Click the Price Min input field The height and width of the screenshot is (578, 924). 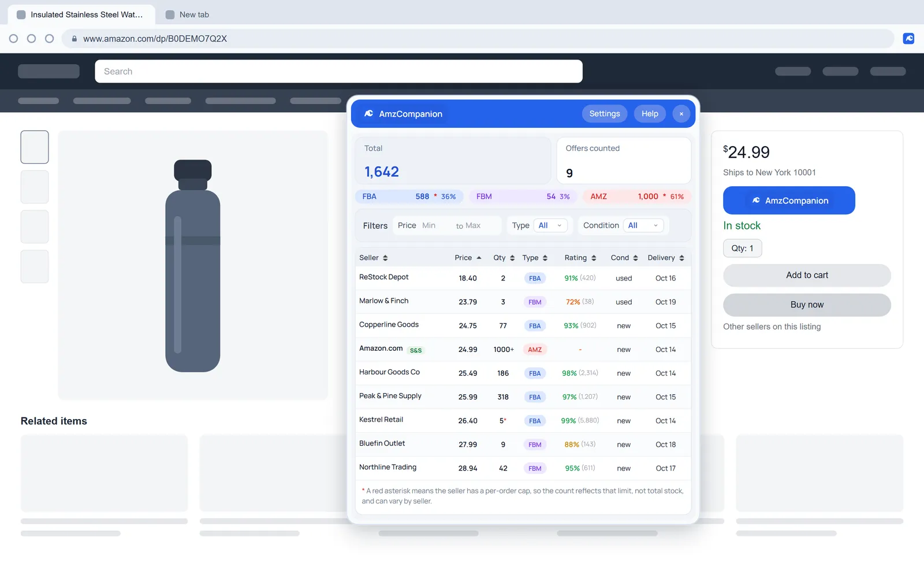coord(435,225)
